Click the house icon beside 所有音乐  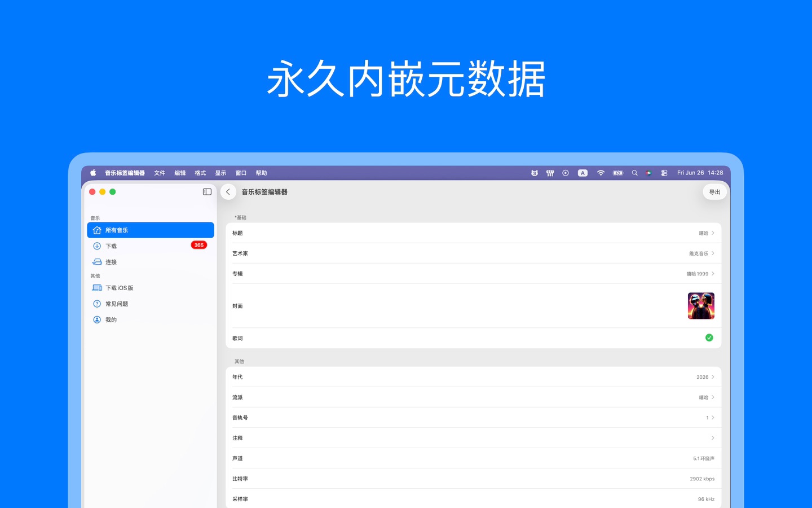(97, 230)
